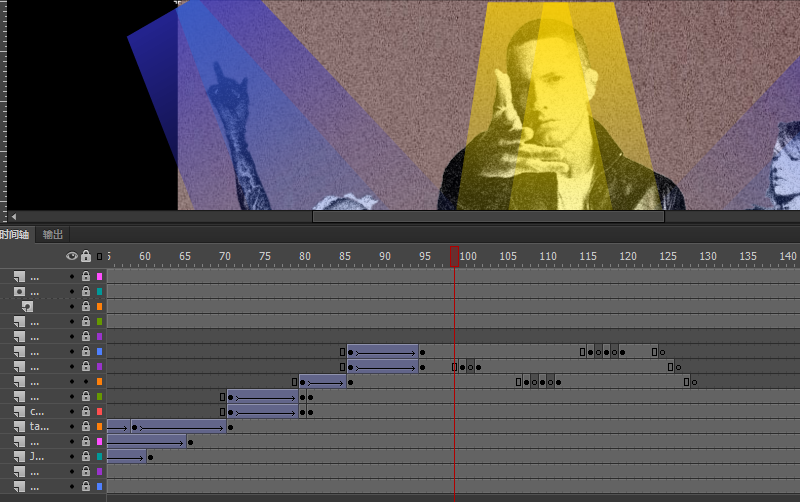The image size is (800, 502).
Task: Select the J... layer name
Action: coord(37,456)
